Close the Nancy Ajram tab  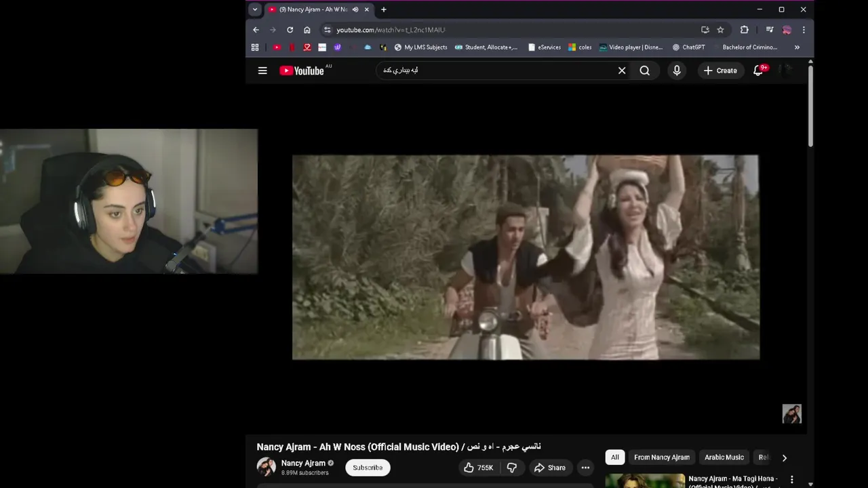tap(367, 9)
